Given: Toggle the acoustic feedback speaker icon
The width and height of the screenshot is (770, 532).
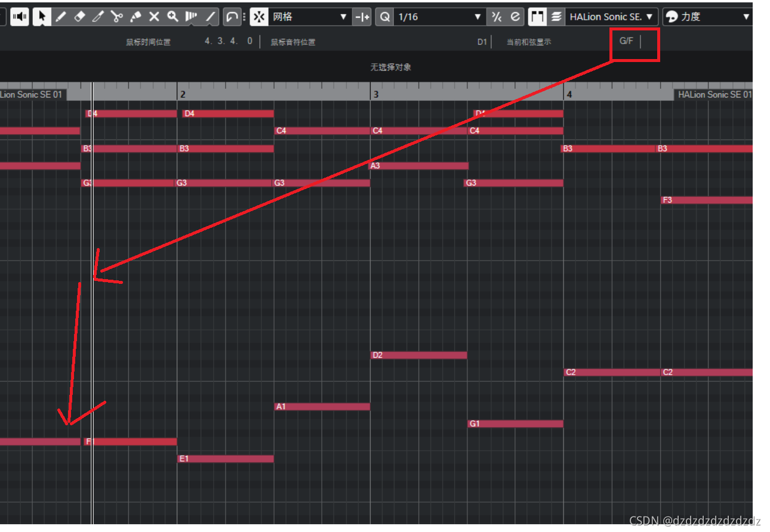Looking at the screenshot, I should click(20, 17).
